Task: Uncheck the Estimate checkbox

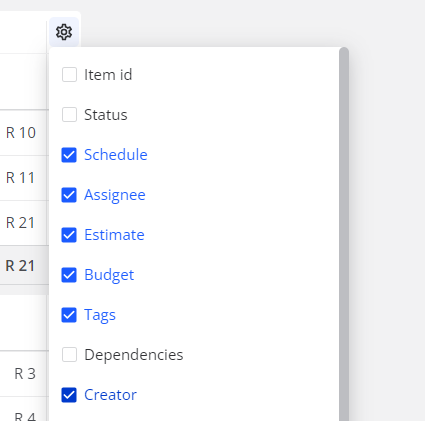Action: pyautogui.click(x=69, y=235)
